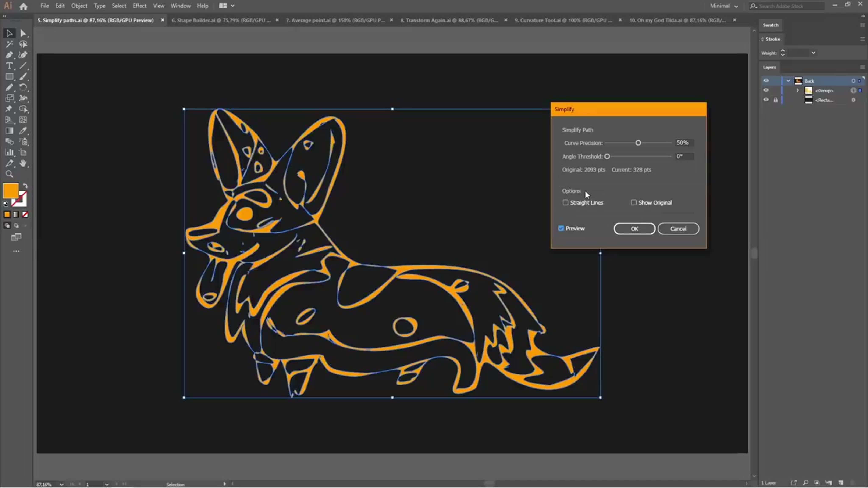
Task: Select the Puppet Warp pin tool
Action: 9,109
